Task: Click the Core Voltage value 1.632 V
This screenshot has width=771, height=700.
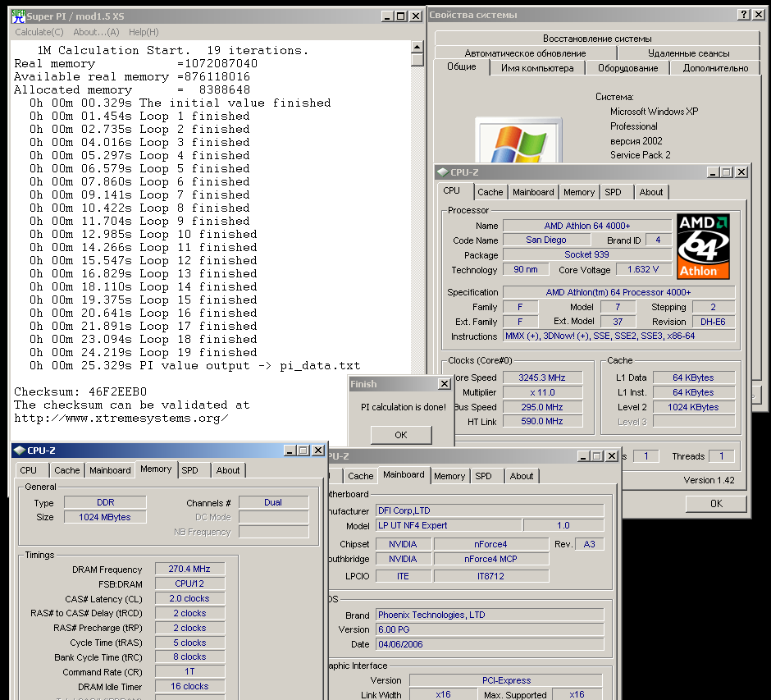Action: 642,269
